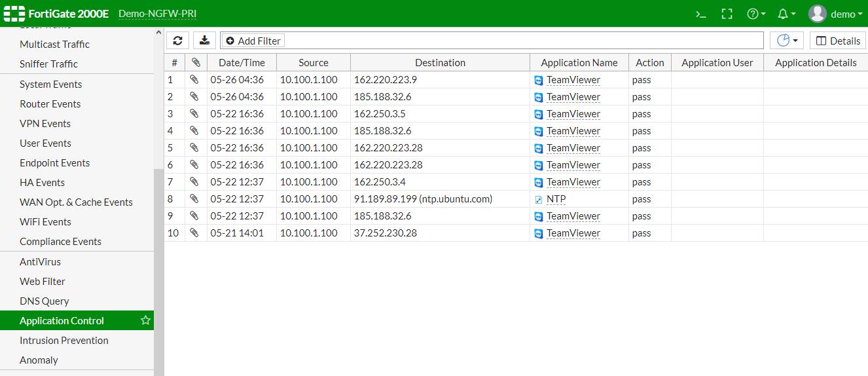Open the demo user menu
The width and height of the screenshot is (868, 376).
835,14
